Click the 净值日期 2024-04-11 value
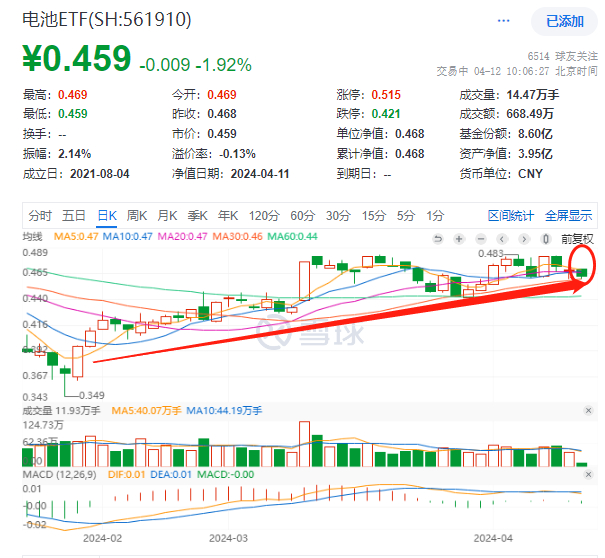The height and width of the screenshot is (558, 605). 260,174
